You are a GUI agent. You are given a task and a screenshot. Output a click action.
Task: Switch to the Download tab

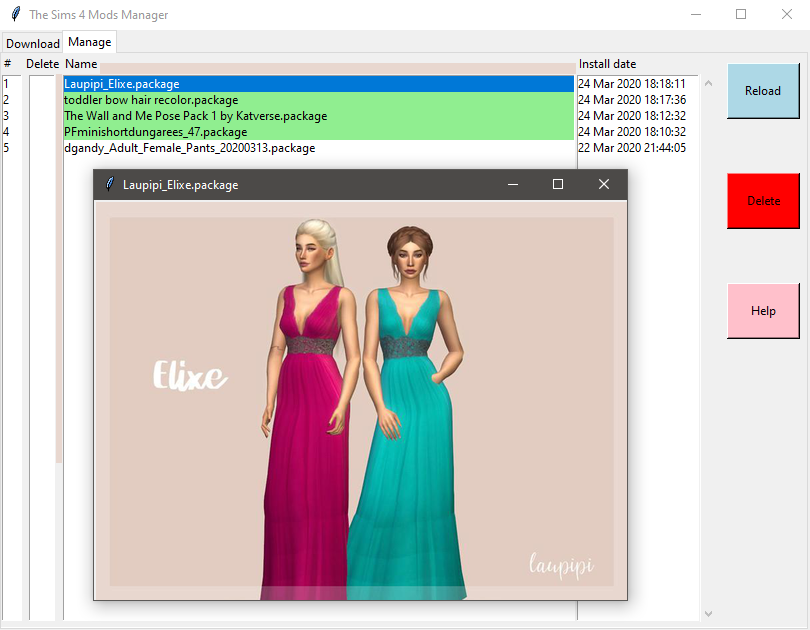(33, 43)
